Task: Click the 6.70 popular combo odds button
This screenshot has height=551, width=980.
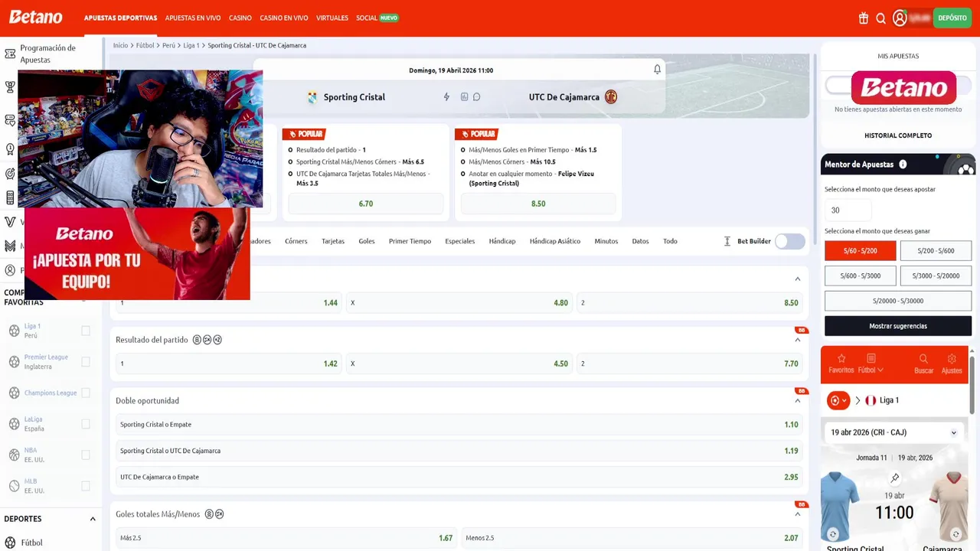Action: click(x=366, y=204)
